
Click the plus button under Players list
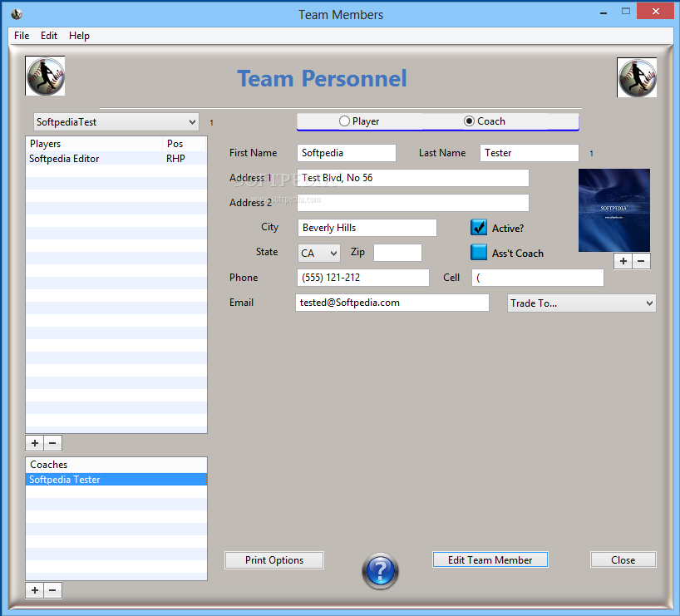pyautogui.click(x=35, y=443)
